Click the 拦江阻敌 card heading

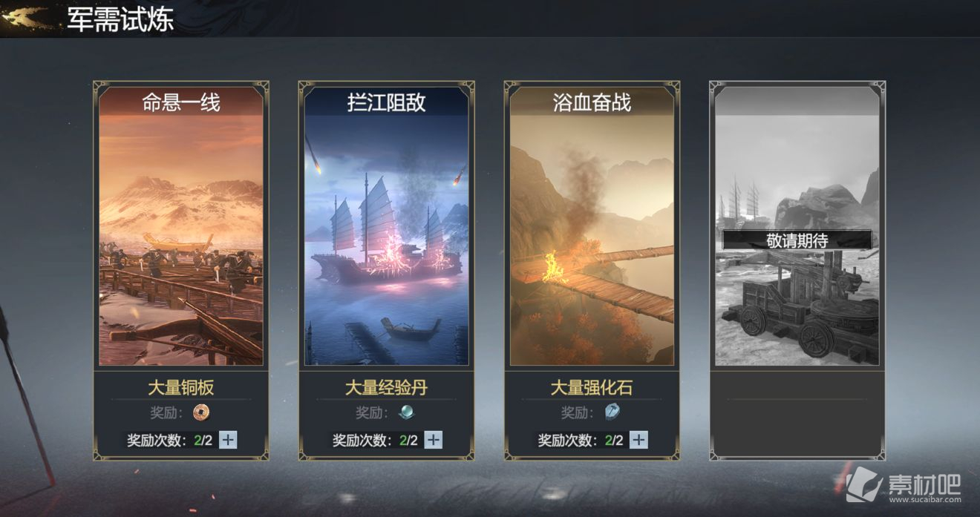[x=387, y=102]
